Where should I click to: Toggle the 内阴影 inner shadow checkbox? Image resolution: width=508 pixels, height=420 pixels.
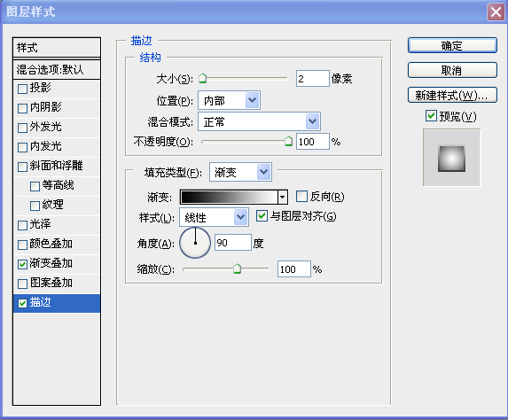click(x=22, y=108)
